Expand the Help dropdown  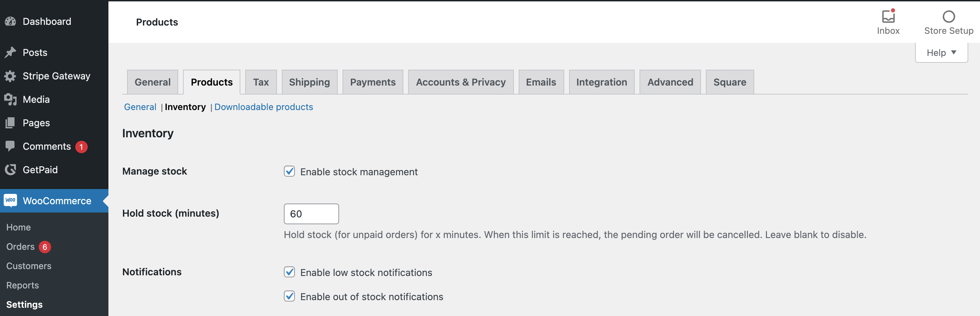click(941, 52)
